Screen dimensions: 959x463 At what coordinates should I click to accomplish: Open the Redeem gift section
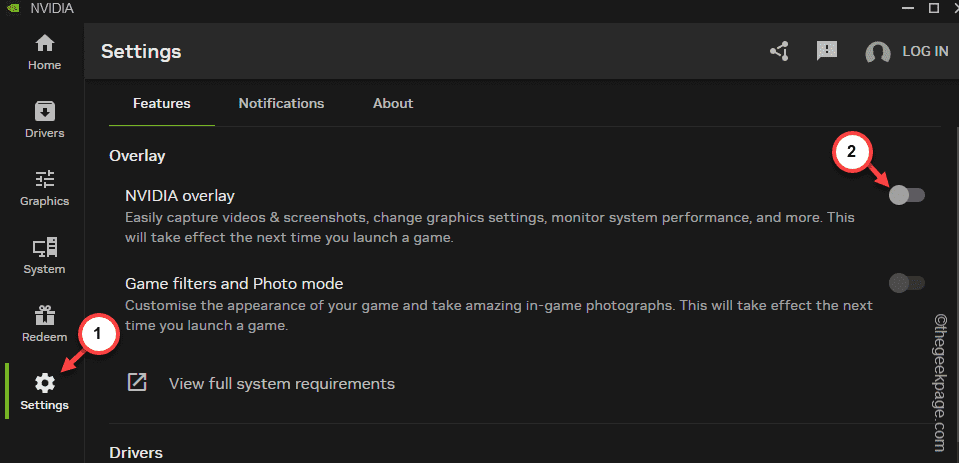44,324
